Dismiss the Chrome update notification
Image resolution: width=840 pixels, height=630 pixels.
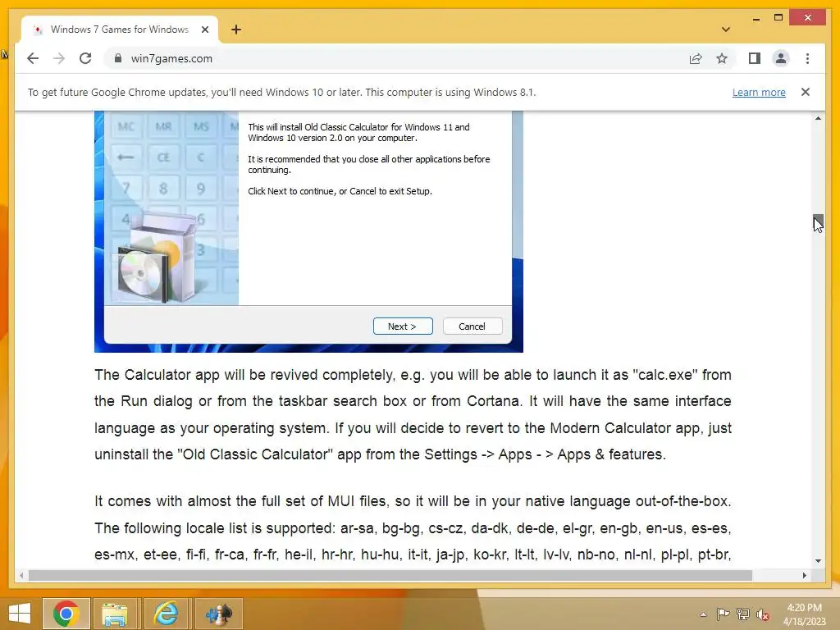click(x=806, y=92)
